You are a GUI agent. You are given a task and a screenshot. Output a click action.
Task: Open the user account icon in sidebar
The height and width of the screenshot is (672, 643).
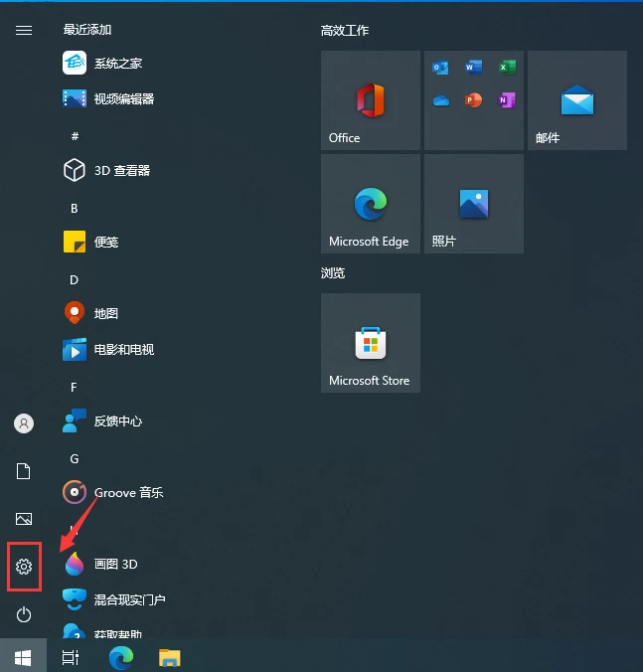point(24,423)
